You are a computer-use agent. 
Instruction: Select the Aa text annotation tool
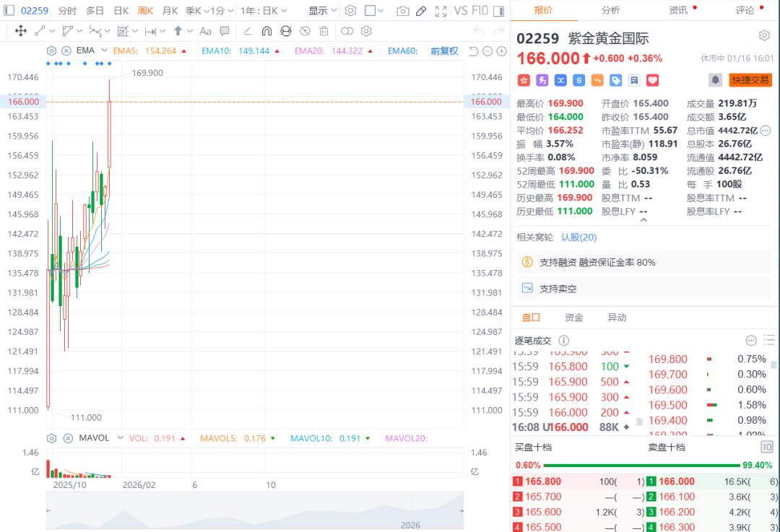[205, 31]
